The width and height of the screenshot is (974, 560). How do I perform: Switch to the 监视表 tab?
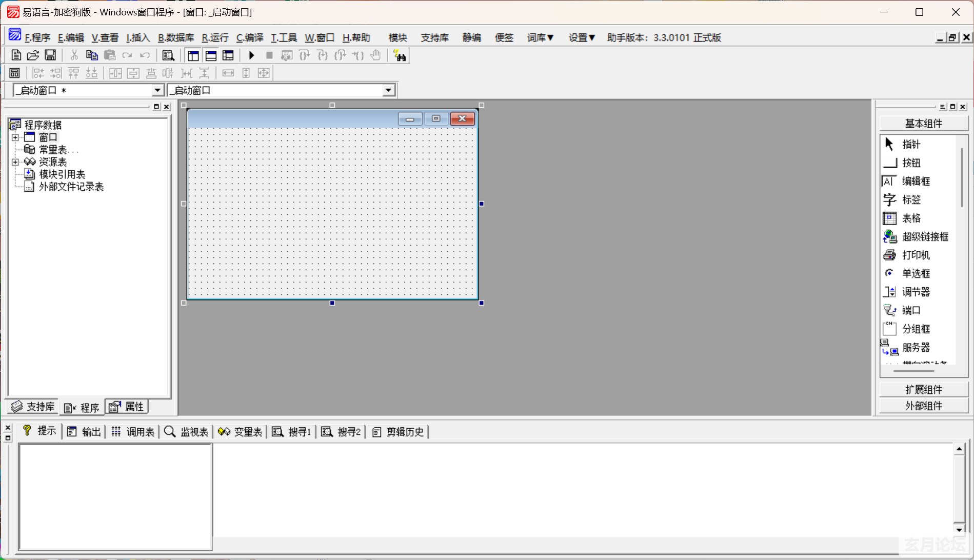tap(187, 432)
